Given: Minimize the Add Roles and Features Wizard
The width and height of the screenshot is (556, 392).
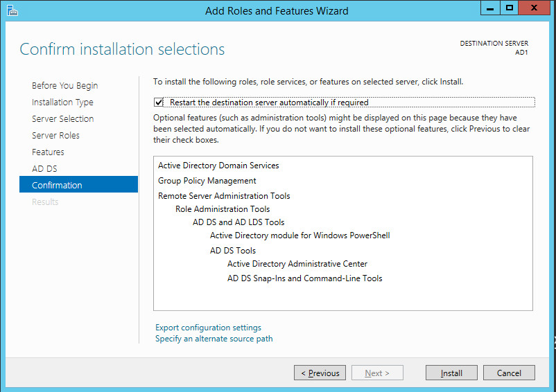Looking at the screenshot, I should (490, 8).
